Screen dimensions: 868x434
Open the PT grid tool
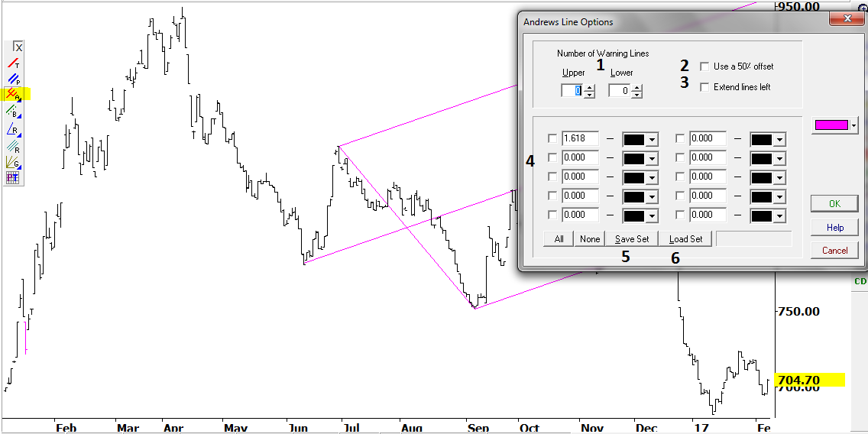click(12, 178)
